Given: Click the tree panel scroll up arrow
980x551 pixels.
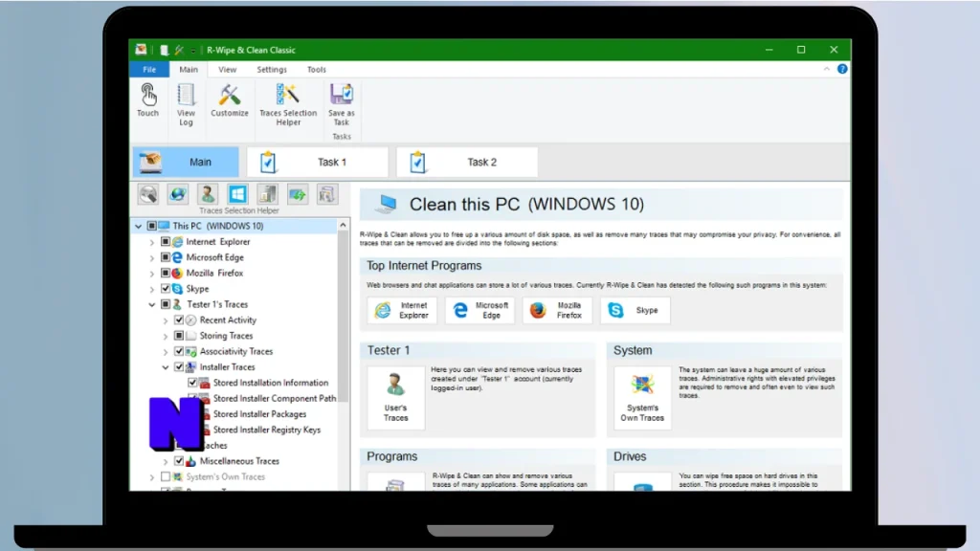Looking at the screenshot, I should [x=343, y=226].
